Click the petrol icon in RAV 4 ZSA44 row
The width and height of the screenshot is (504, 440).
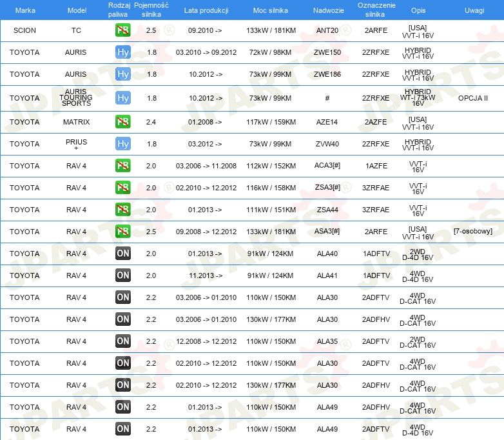click(122, 210)
